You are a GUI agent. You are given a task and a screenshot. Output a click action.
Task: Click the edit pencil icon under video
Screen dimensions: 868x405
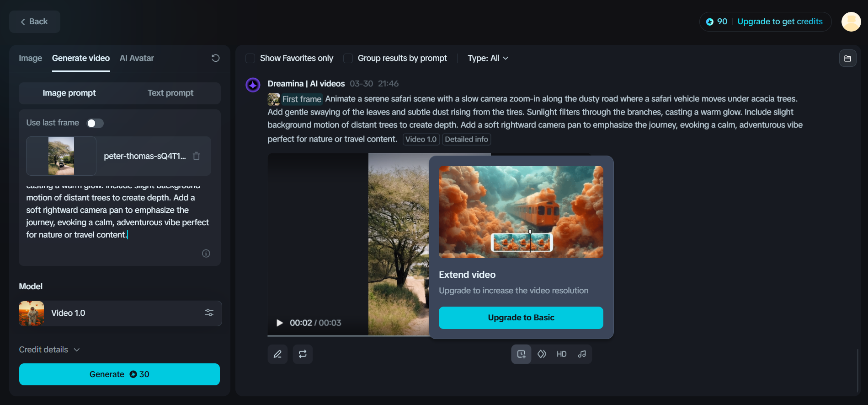coord(277,354)
